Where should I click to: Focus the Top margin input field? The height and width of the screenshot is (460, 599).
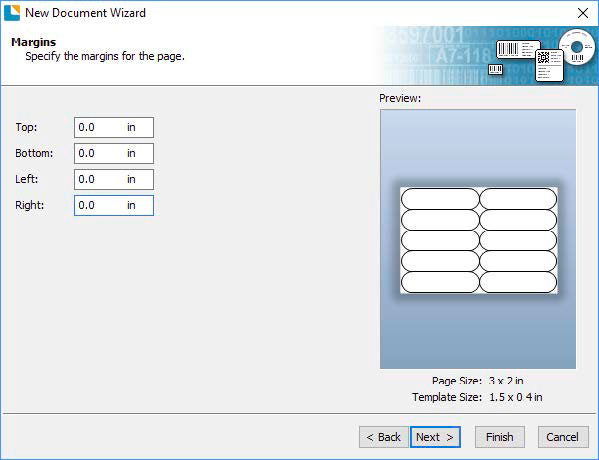(114, 127)
